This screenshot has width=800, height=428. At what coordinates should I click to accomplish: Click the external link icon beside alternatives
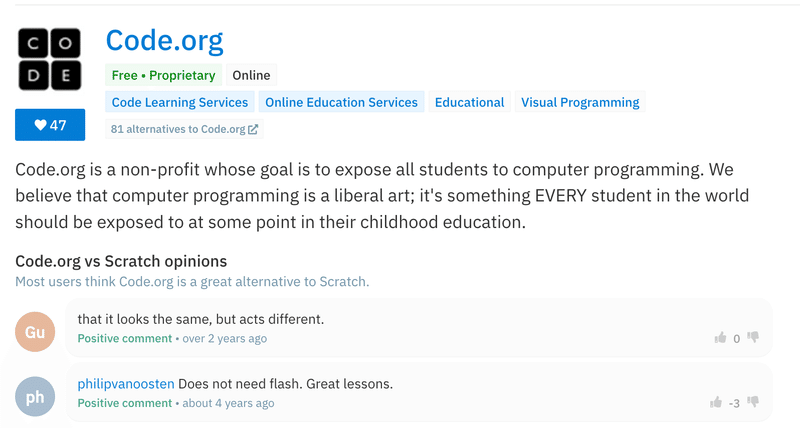(x=253, y=129)
